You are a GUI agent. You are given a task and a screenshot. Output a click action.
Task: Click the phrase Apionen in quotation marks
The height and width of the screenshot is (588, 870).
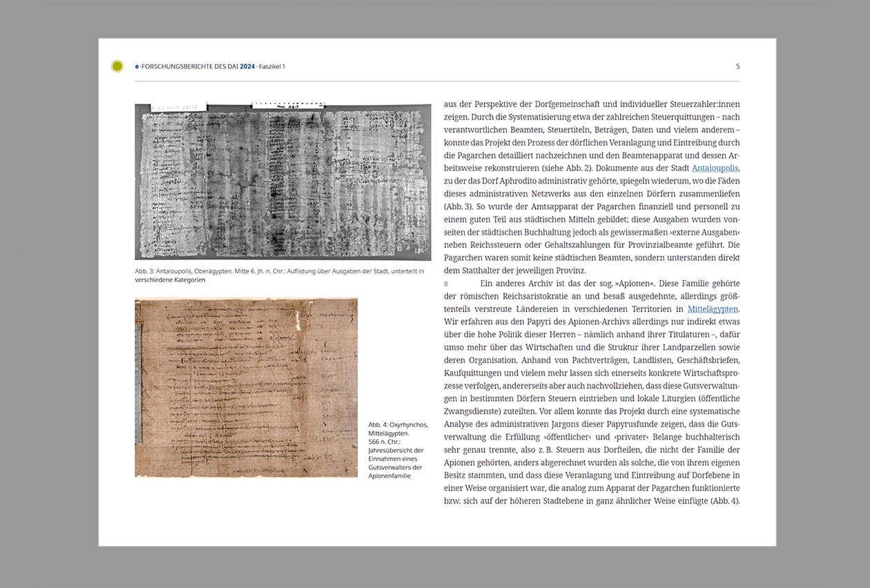tap(634, 283)
